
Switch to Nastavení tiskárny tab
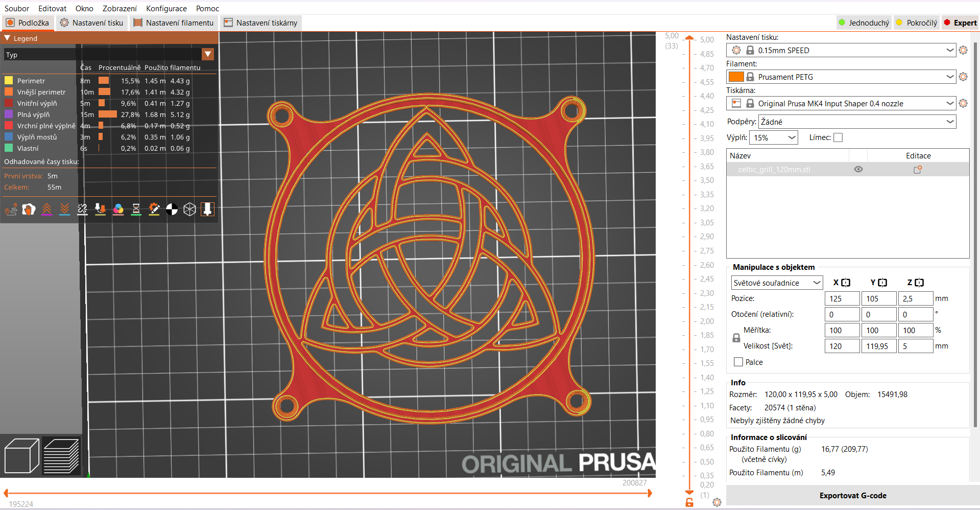[260, 22]
